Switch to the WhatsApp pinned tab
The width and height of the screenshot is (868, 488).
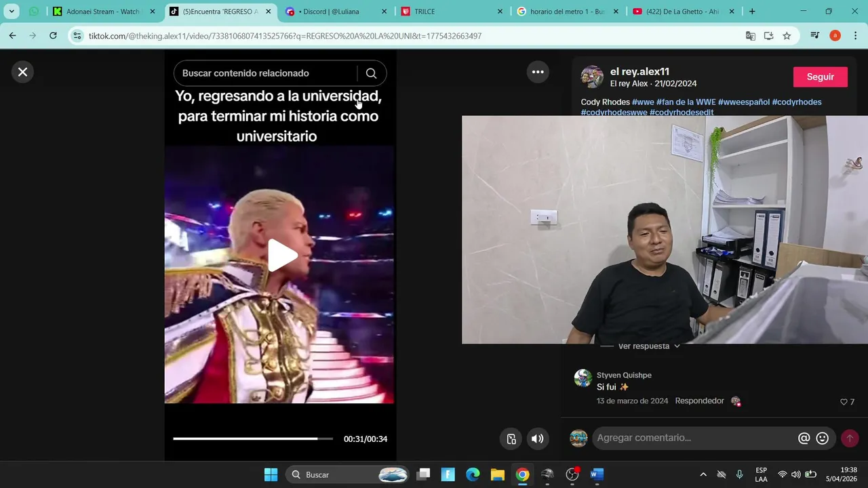tap(34, 12)
